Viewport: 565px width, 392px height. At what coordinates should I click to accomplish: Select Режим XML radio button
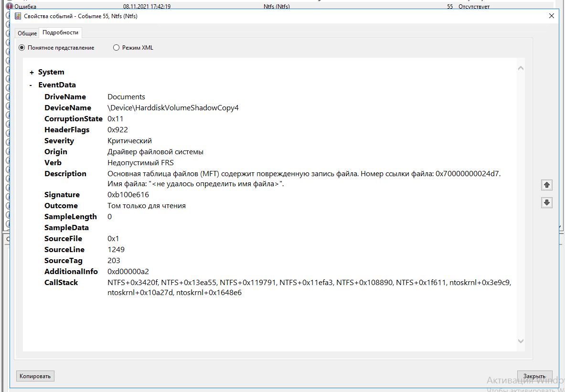133,48
